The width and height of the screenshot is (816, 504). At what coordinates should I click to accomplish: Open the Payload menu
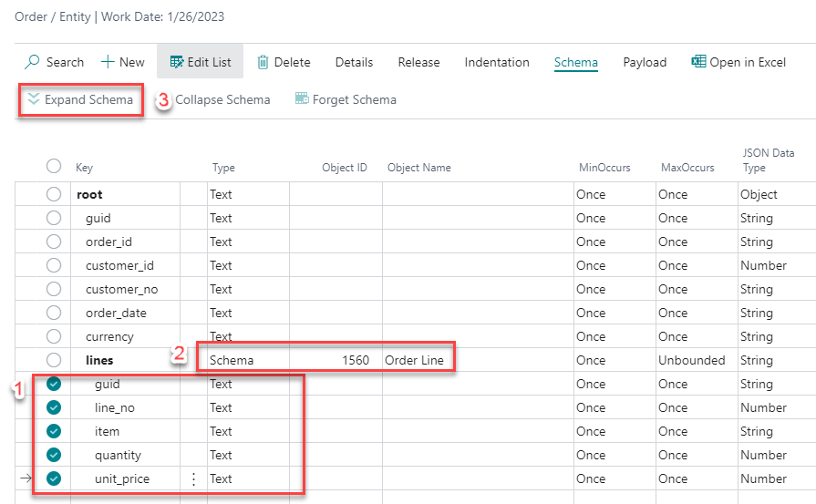[645, 62]
